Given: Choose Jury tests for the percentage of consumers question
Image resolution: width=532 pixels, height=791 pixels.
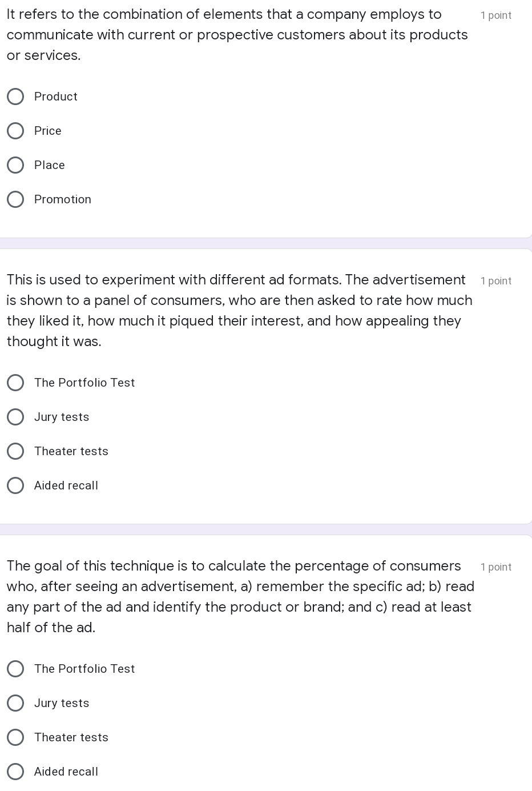Looking at the screenshot, I should pos(15,703).
